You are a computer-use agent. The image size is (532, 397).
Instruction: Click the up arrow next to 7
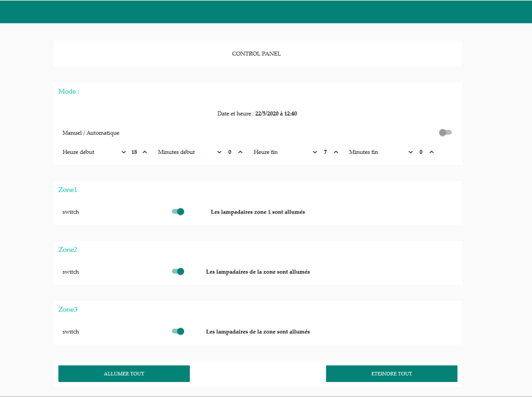pos(335,152)
